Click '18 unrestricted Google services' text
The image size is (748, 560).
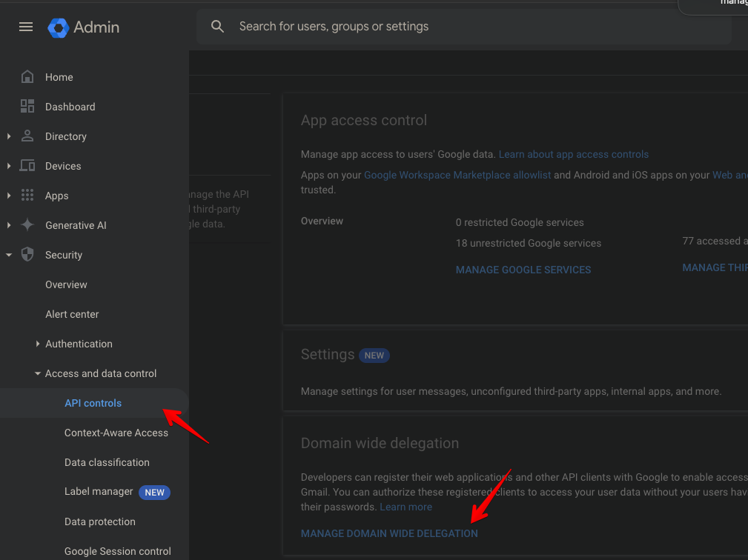[x=528, y=243]
